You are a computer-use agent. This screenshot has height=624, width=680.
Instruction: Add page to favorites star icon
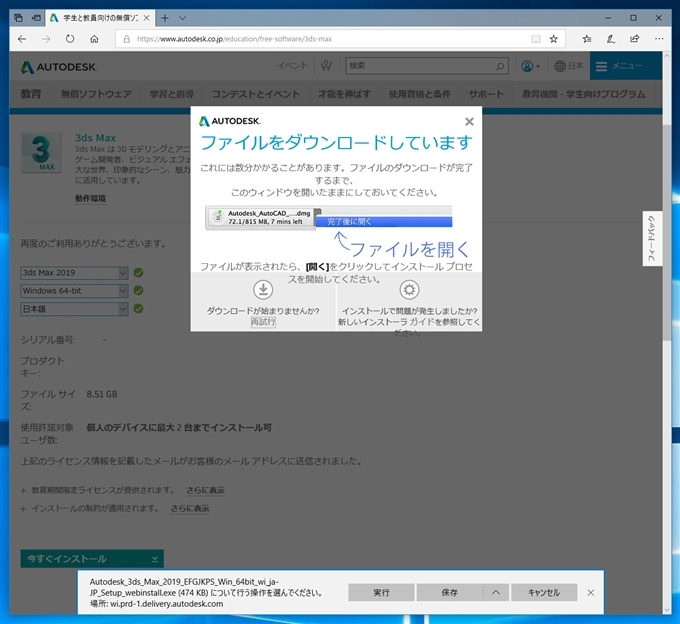[x=553, y=39]
